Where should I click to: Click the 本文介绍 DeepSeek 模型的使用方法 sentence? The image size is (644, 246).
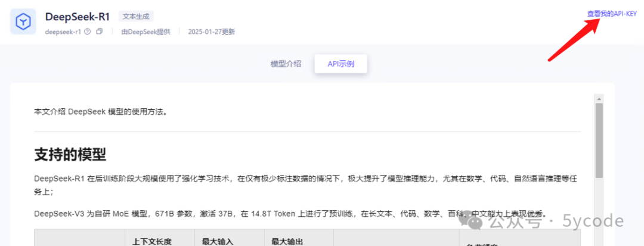101,112
